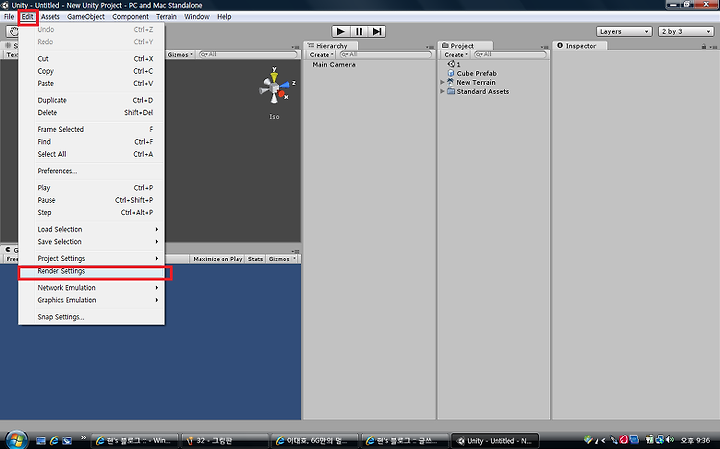
Task: Open the Terrain menu
Action: pyautogui.click(x=166, y=17)
